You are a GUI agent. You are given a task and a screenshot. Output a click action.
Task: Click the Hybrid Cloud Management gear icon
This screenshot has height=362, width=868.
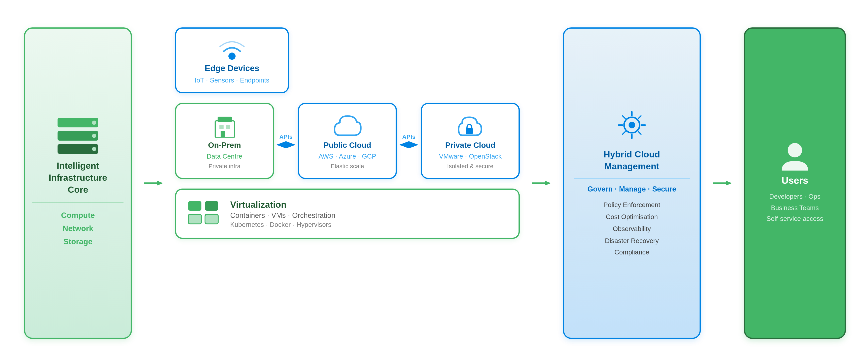click(631, 125)
